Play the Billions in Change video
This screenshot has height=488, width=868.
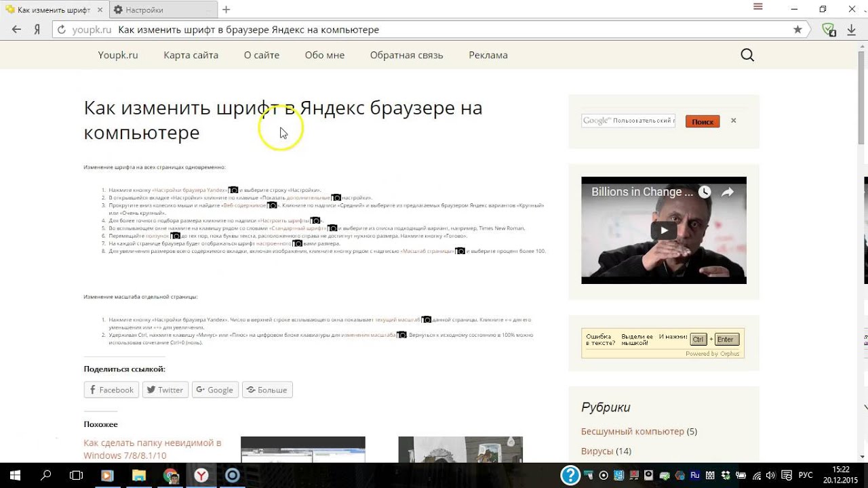coord(664,230)
